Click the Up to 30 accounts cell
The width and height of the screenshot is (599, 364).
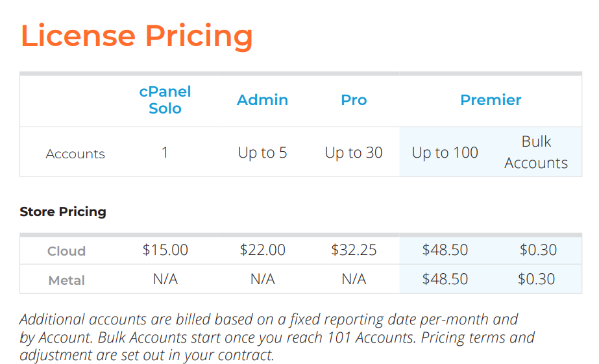point(354,152)
